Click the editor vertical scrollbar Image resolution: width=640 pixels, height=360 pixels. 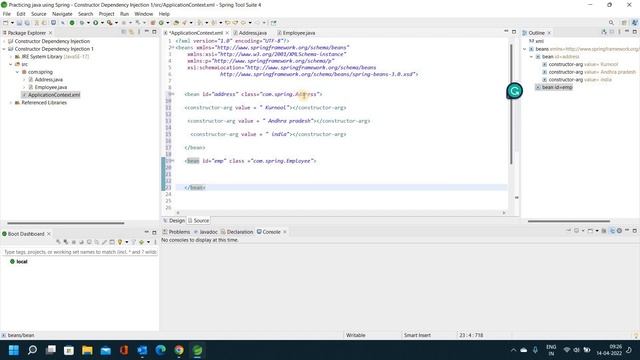coord(511,104)
